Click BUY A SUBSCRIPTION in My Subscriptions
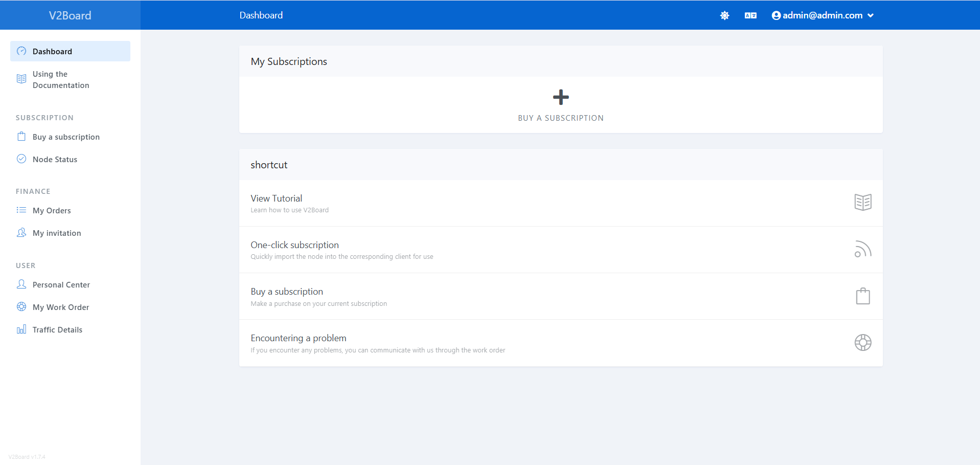This screenshot has width=980, height=465. click(560, 118)
